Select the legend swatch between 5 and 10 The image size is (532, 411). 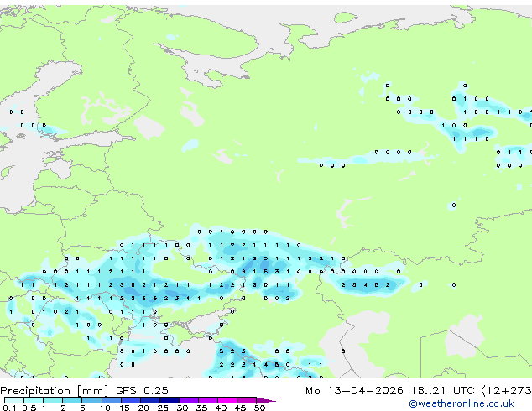coord(91,400)
